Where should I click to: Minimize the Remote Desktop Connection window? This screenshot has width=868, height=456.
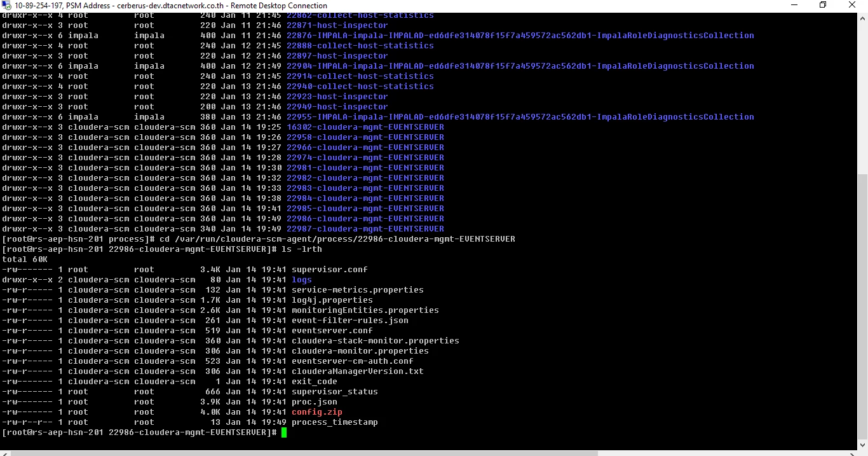pos(794,5)
